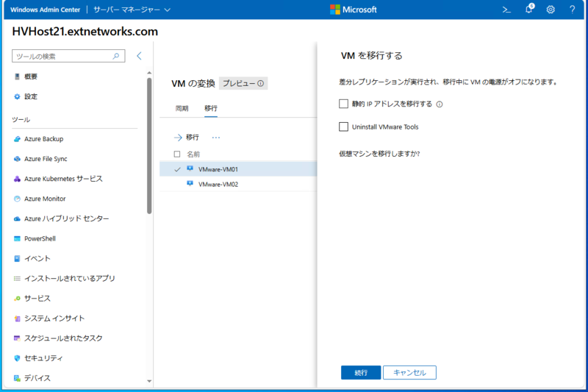Image resolution: width=588 pixels, height=392 pixels.
Task: Click the sidebar scrollbar thumb
Action: click(149, 146)
